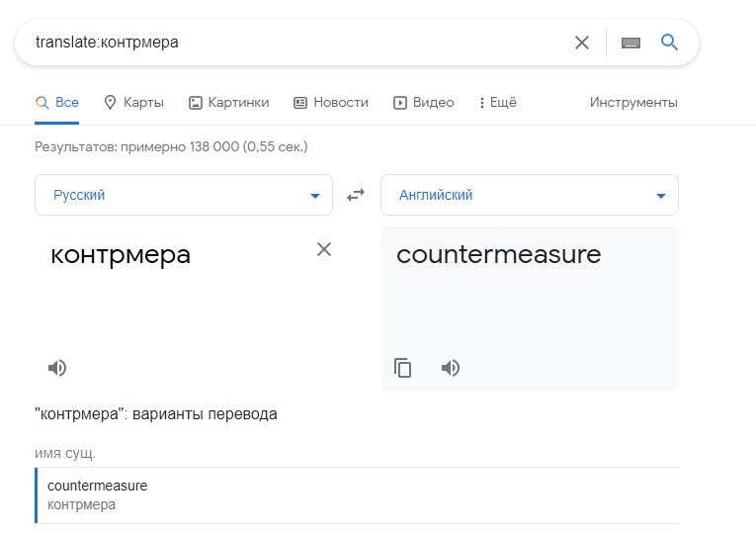Image resolution: width=756 pixels, height=535 pixels.
Task: Open the Видео results tab
Action: tap(424, 102)
